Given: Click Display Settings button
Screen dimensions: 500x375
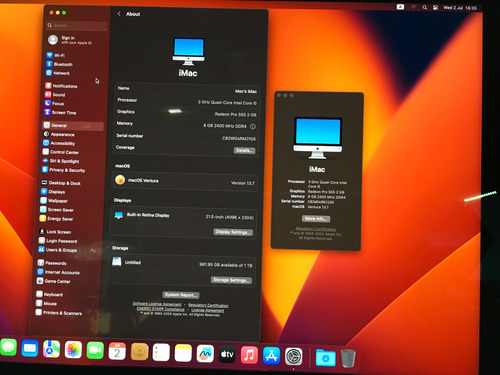Looking at the screenshot, I should click(x=233, y=232).
